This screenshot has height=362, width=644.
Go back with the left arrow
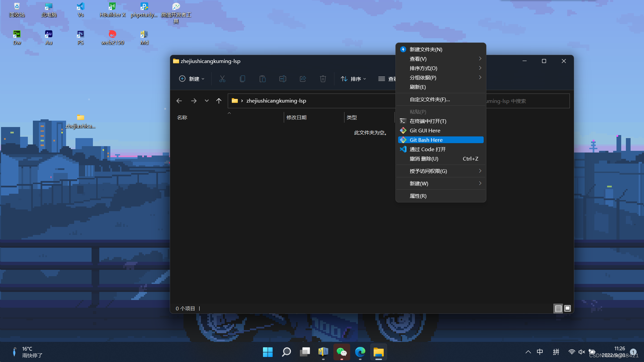click(179, 101)
